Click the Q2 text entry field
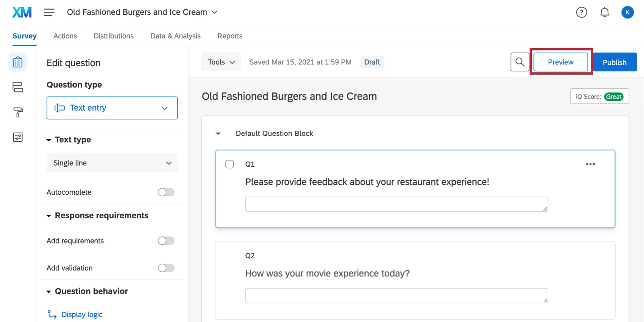The width and height of the screenshot is (644, 322). [396, 295]
